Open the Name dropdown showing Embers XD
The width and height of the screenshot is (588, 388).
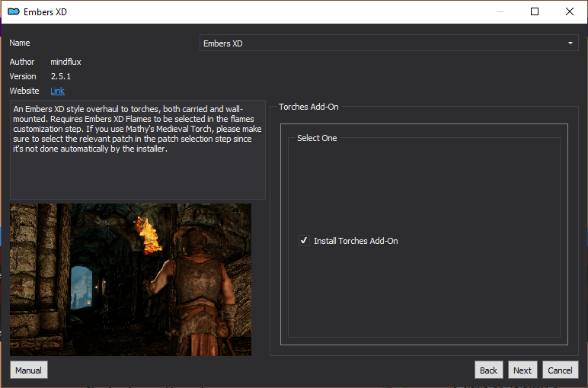tap(389, 43)
